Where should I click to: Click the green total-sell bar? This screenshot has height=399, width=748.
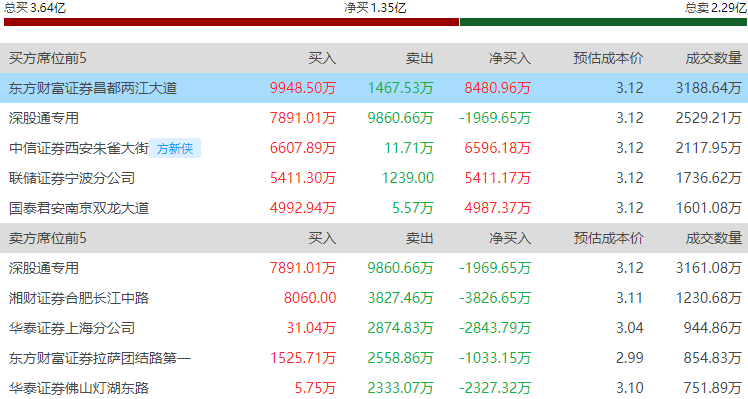click(x=603, y=22)
